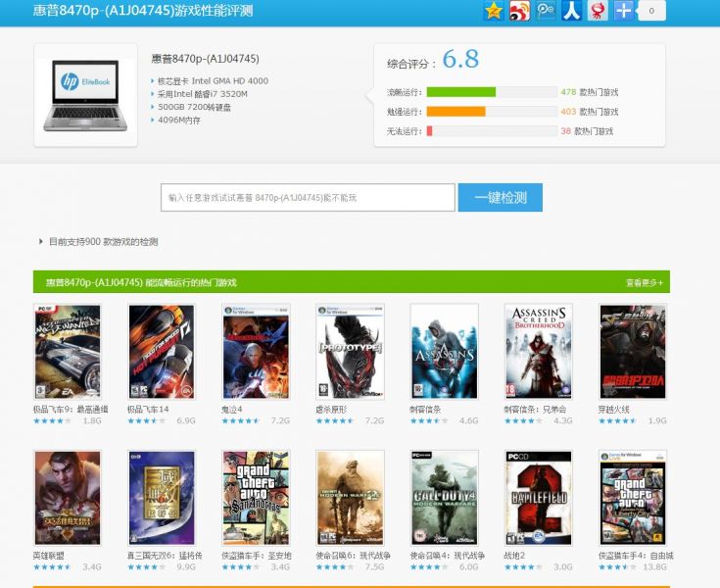Viewport: 720px width, 588px height.
Task: Open Need for Speed Hot Pursuit cover
Action: point(162,352)
